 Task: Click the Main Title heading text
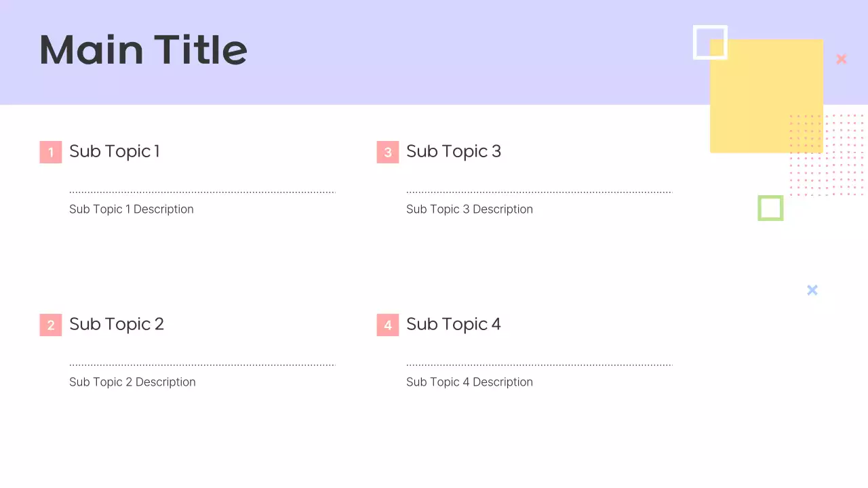143,50
